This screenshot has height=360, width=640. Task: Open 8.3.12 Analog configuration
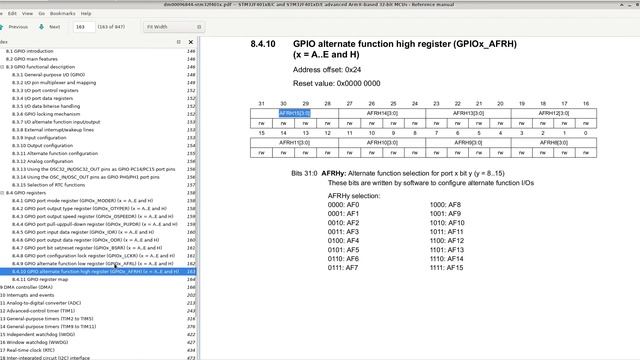tap(42, 162)
